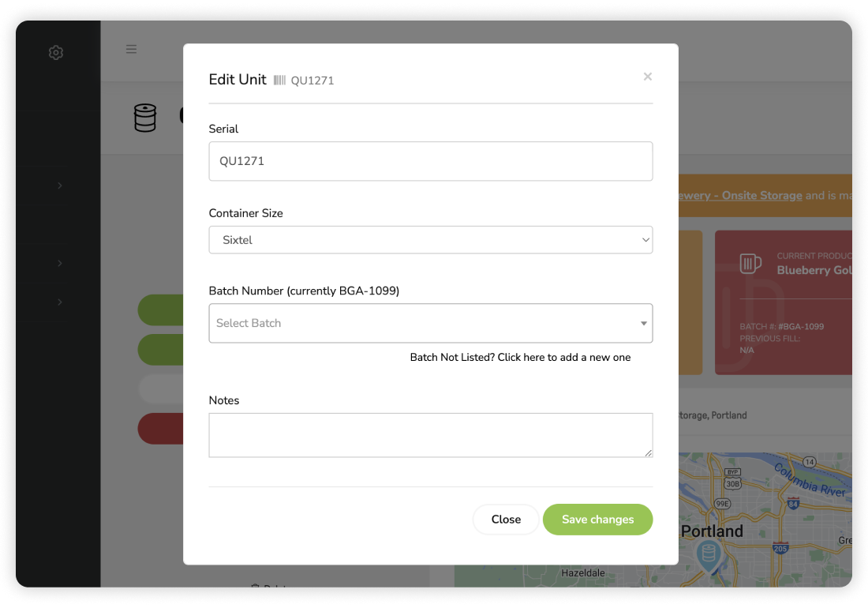Click Save changes button
Image resolution: width=868 pixels, height=608 pixels.
click(598, 520)
